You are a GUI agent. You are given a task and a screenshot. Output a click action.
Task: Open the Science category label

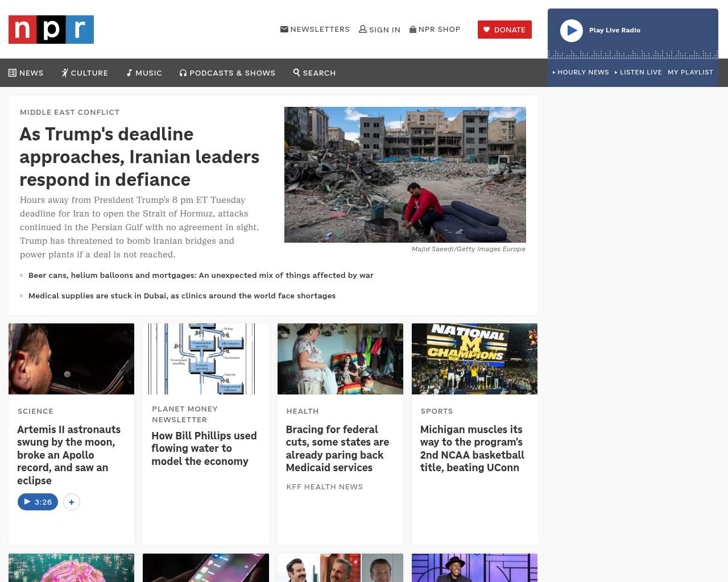(35, 411)
